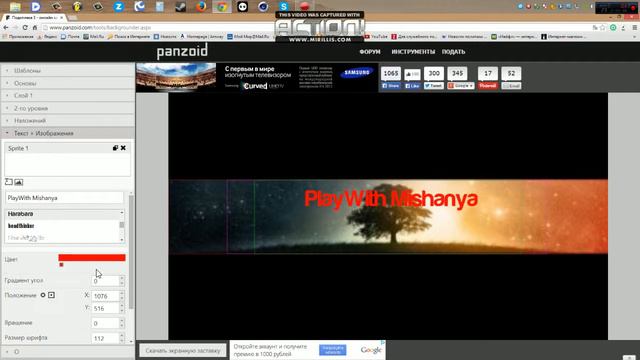Image resolution: width=640 pixels, height=360 pixels.
Task: Open the browser home page
Action: 35,27
